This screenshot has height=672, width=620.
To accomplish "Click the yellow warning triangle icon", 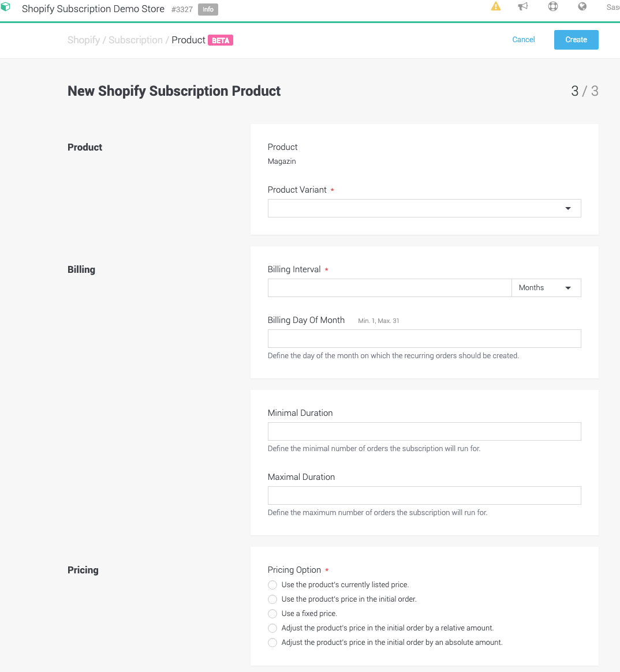I will click(x=495, y=7).
